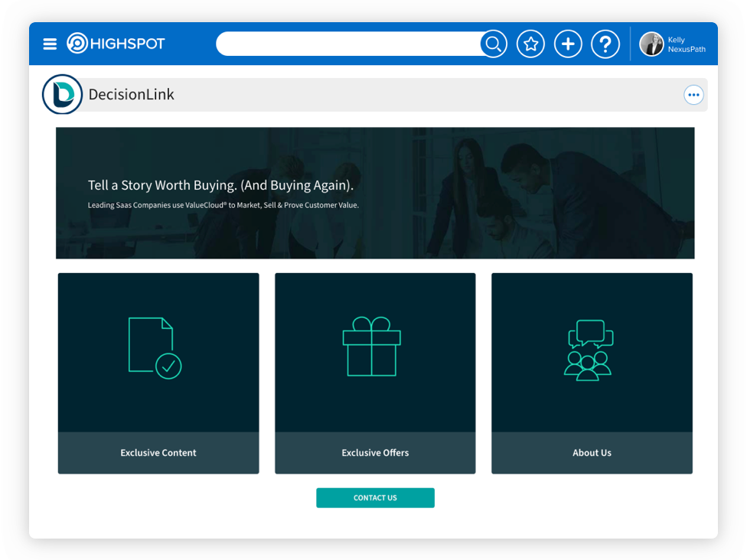Screen dimensions: 747x560
Task: Click the Kelly NexusPath user name
Action: [686, 44]
